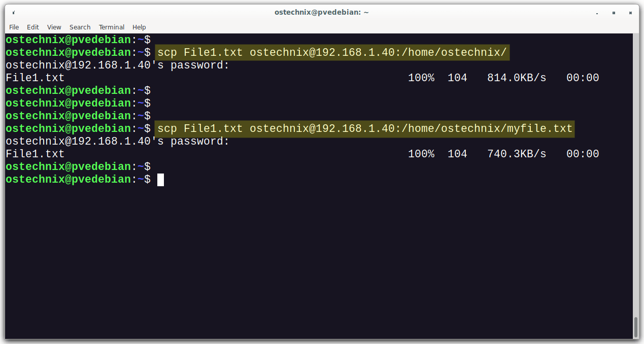
Task: Open the File menu
Action: (x=14, y=27)
